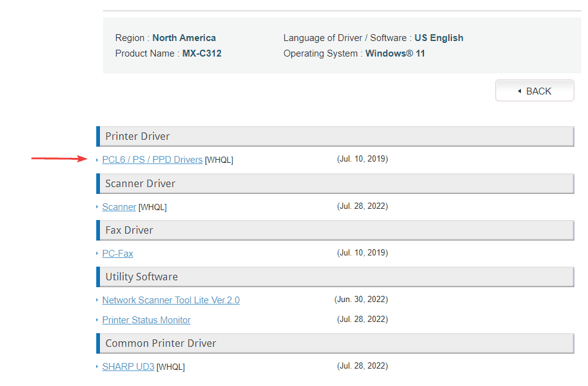Open Network Scanner Tool Lite Ver.2.0 link

(x=171, y=300)
